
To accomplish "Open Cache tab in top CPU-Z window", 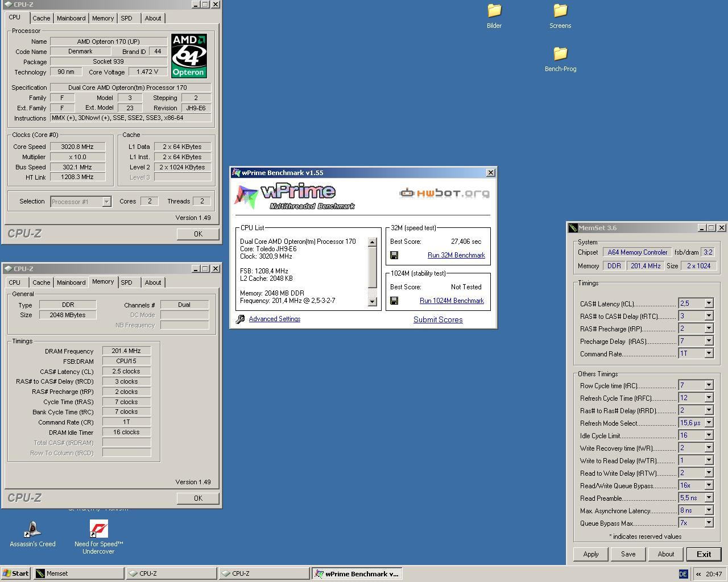I will pyautogui.click(x=41, y=18).
